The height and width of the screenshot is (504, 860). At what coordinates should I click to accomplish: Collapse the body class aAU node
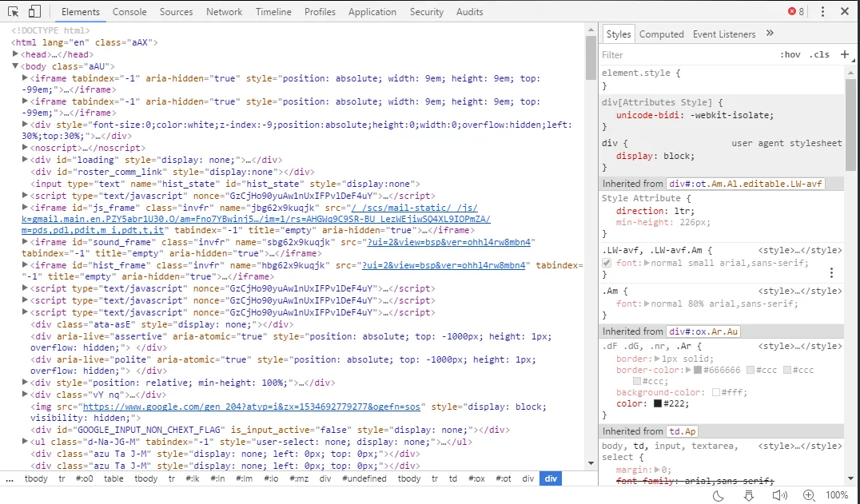point(15,66)
